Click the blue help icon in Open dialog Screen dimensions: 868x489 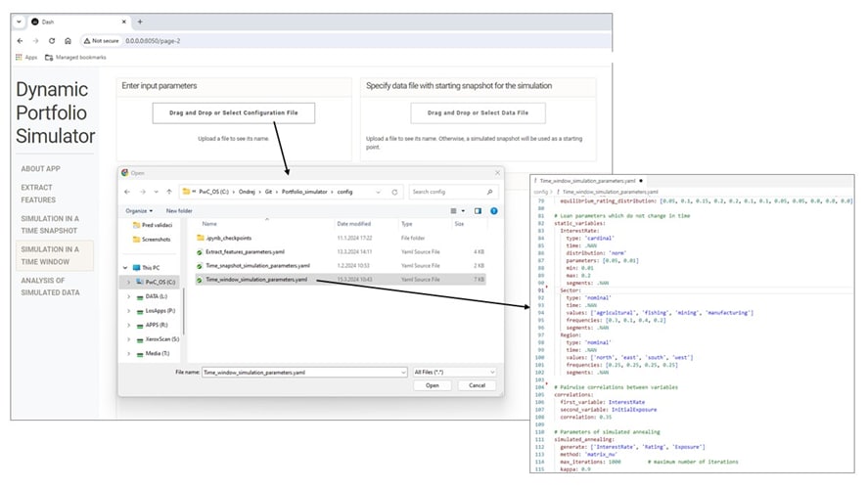tap(494, 210)
